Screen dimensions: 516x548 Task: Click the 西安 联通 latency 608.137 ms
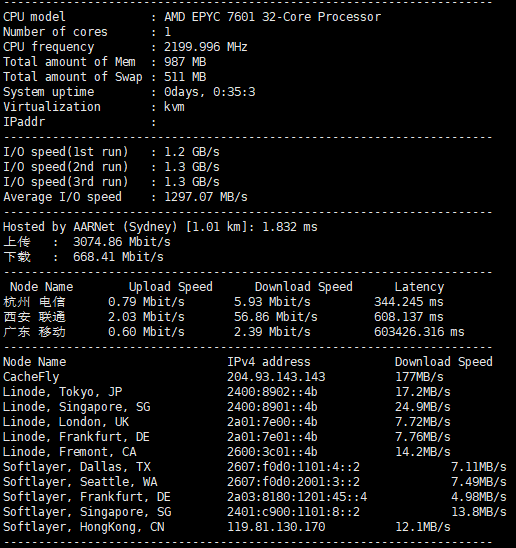click(x=409, y=317)
